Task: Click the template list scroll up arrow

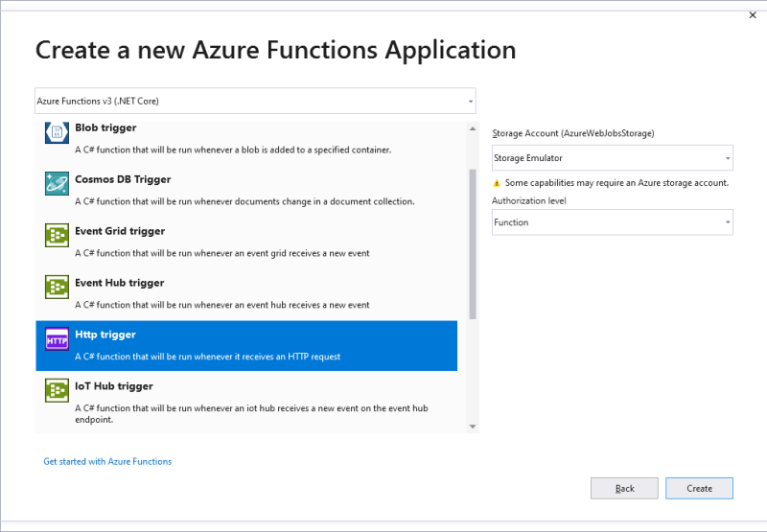Action: [x=473, y=128]
